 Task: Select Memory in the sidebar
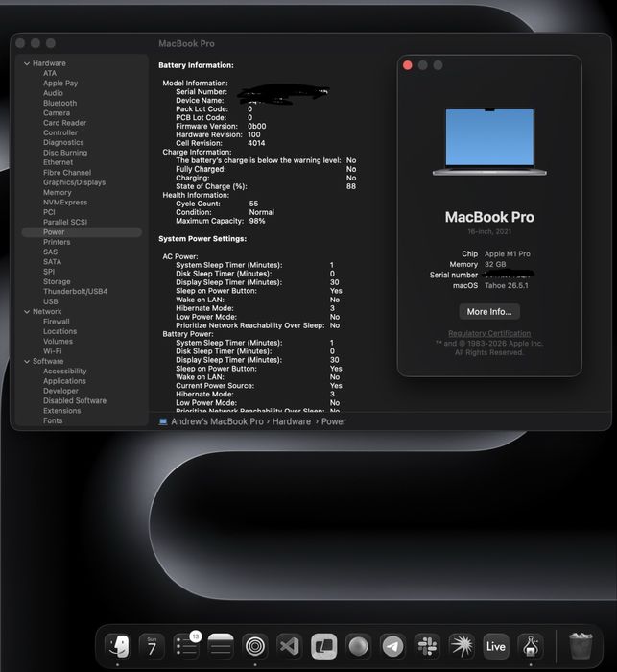(x=57, y=192)
